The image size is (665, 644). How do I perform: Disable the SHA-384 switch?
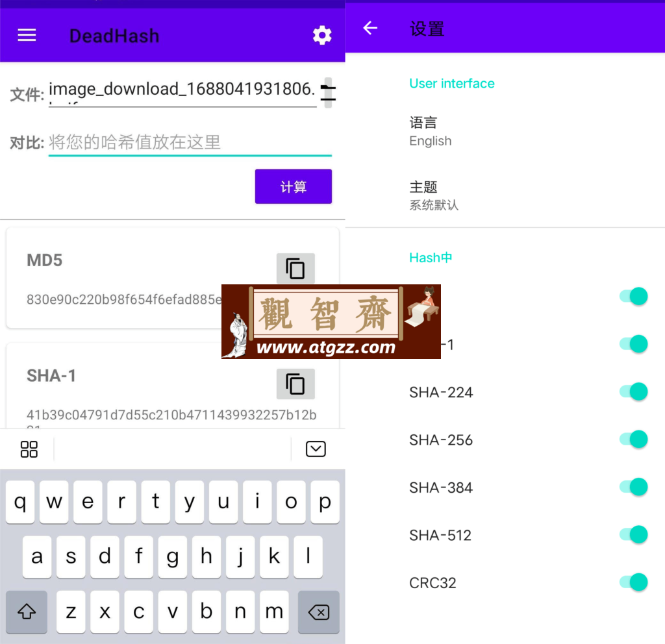pyautogui.click(x=633, y=487)
